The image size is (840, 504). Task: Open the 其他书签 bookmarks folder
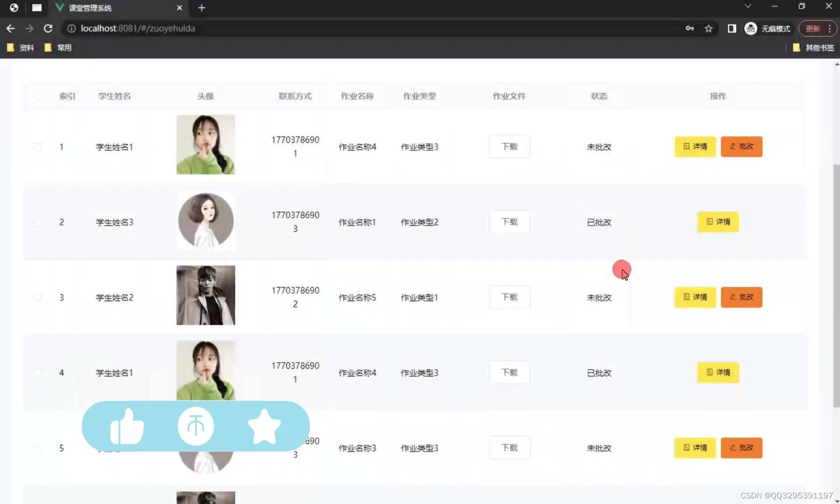pos(813,48)
